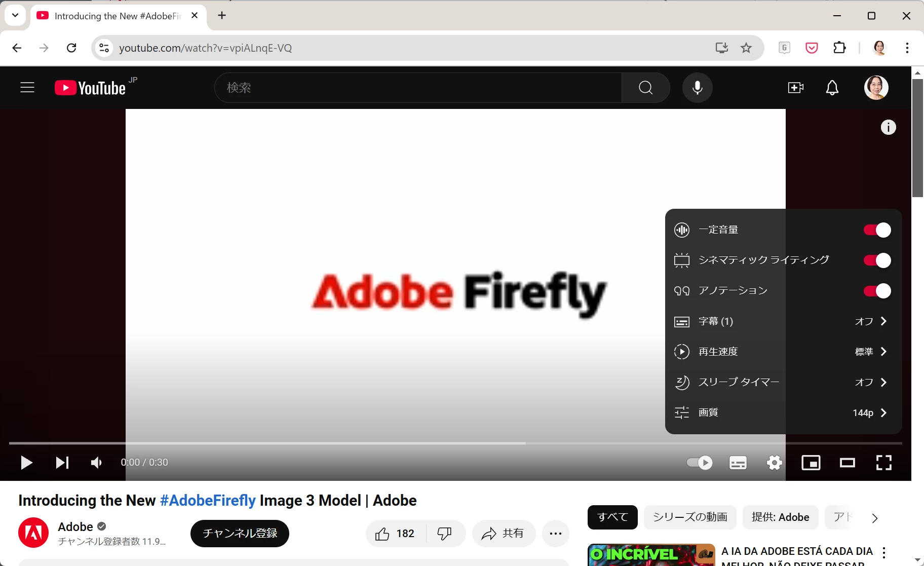
Task: Click the video progress bar
Action: [455, 443]
